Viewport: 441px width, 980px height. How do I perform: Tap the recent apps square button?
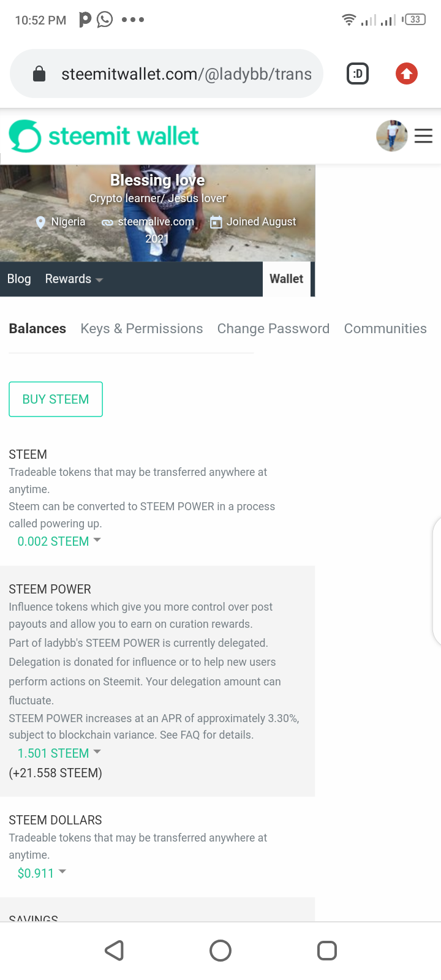tap(327, 951)
